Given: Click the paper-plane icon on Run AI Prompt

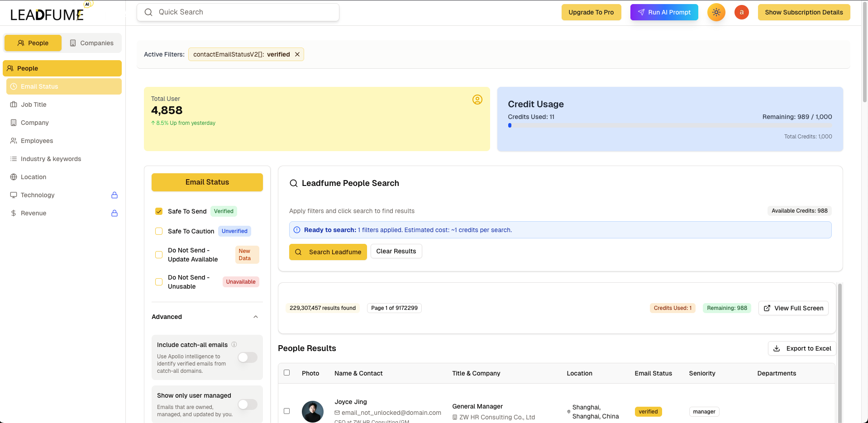Looking at the screenshot, I should coord(641,12).
